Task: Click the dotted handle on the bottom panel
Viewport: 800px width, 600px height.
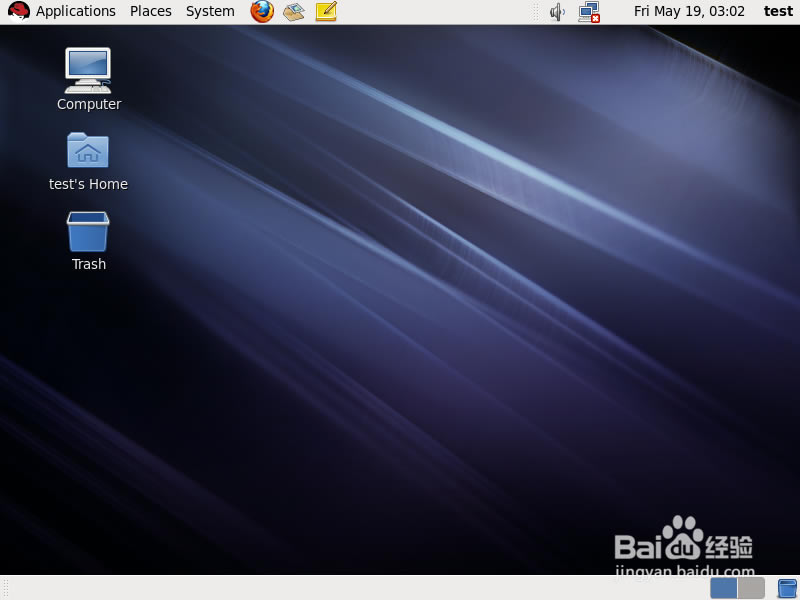Action: [x=6, y=588]
